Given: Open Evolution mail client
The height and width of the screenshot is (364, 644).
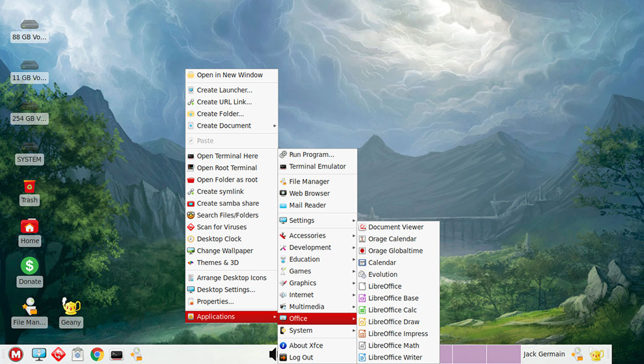Looking at the screenshot, I should point(398,274).
